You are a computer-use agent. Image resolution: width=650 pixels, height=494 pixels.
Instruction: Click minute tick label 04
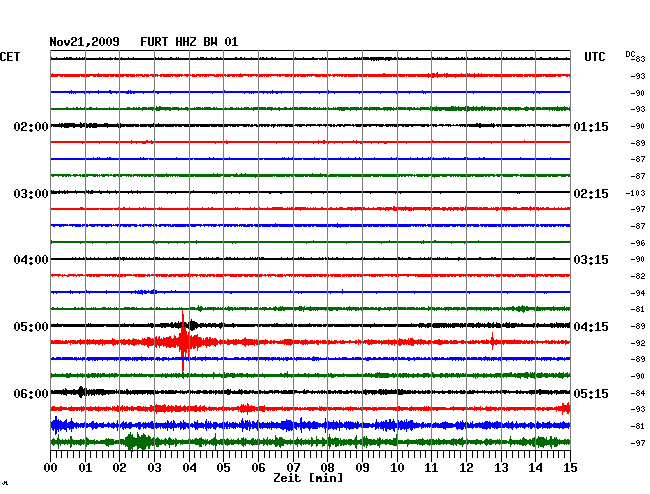click(x=189, y=468)
